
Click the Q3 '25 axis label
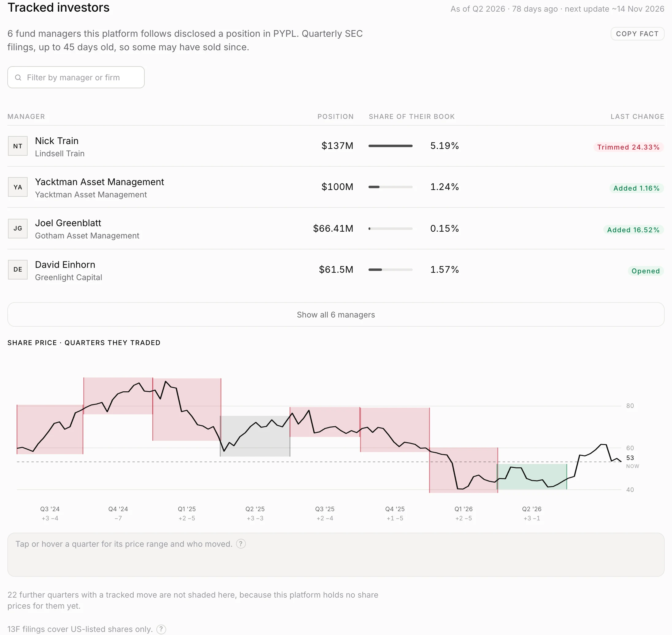325,509
